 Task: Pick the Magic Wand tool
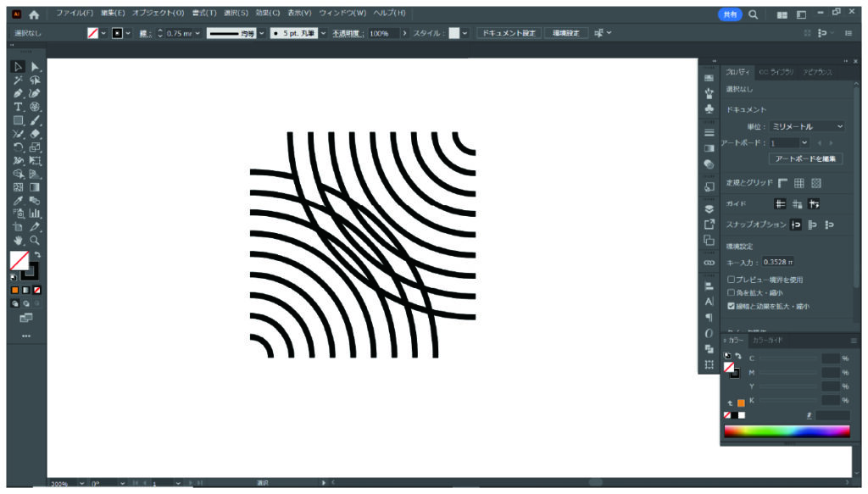coord(18,80)
